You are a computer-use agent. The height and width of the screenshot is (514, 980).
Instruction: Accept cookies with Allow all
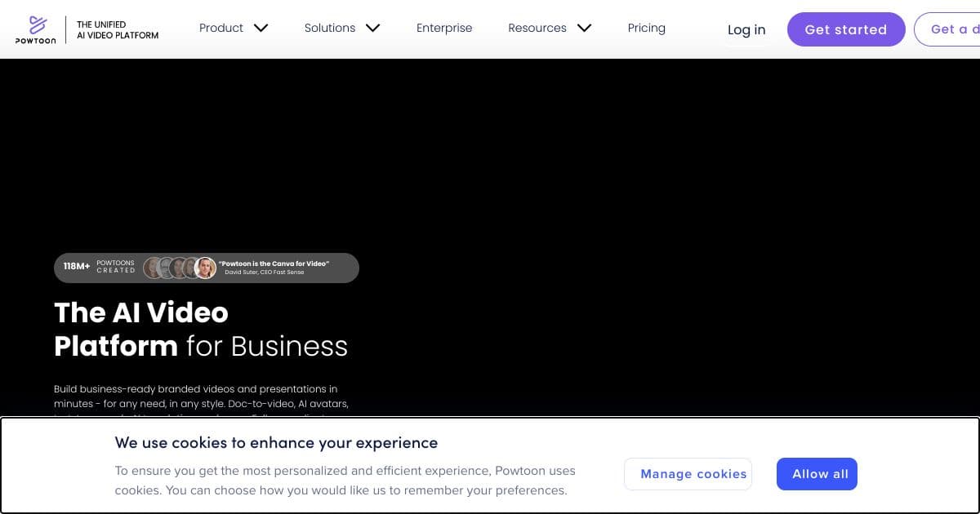tap(817, 474)
